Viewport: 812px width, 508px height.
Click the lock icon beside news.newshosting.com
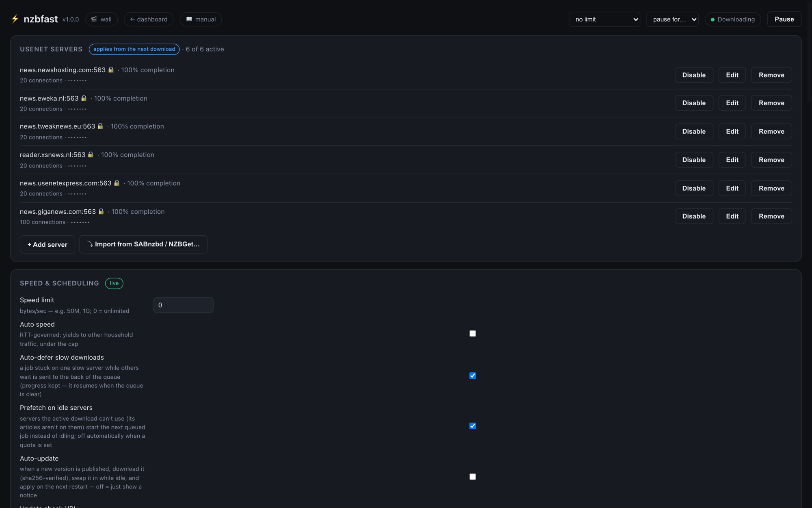point(111,70)
